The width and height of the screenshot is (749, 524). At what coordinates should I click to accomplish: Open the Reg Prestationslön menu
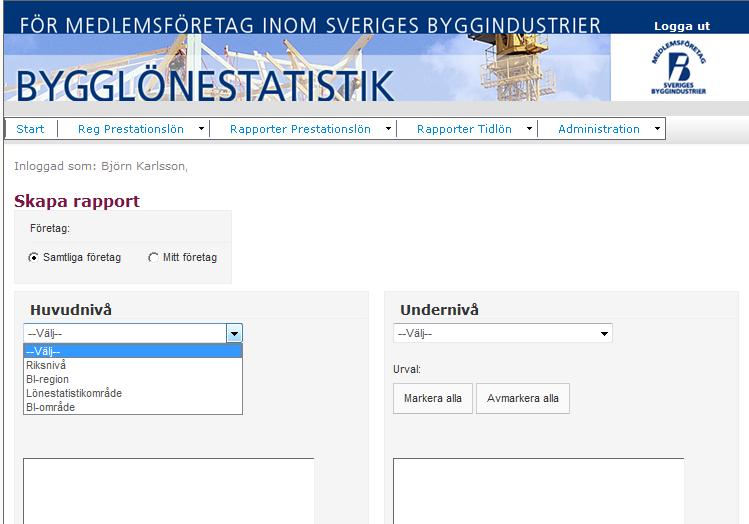tap(131, 129)
